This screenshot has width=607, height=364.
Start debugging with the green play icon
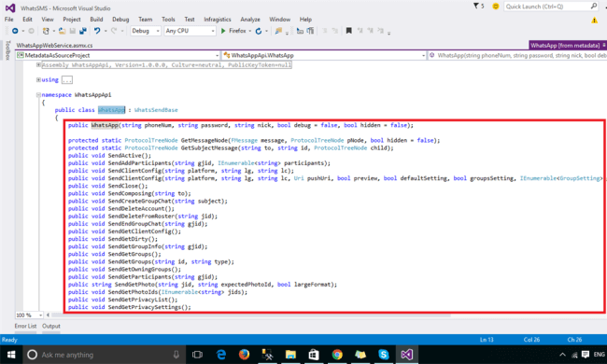click(x=223, y=31)
